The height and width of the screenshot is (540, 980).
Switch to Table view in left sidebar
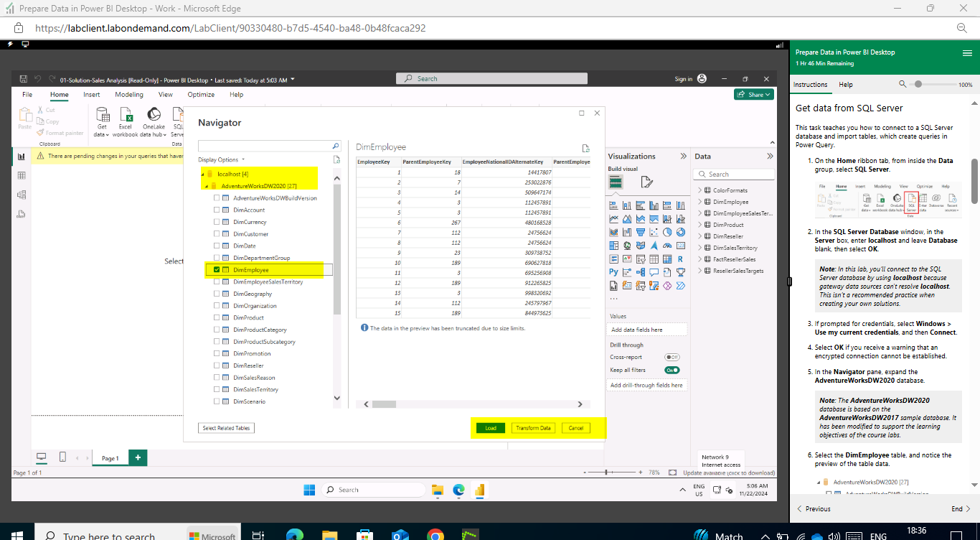click(21, 175)
